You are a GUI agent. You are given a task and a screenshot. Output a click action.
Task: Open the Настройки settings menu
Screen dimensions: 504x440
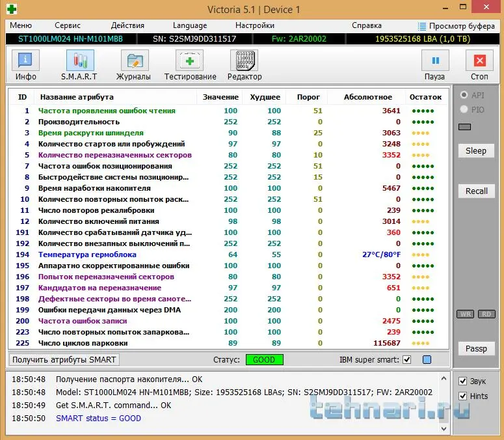click(254, 25)
